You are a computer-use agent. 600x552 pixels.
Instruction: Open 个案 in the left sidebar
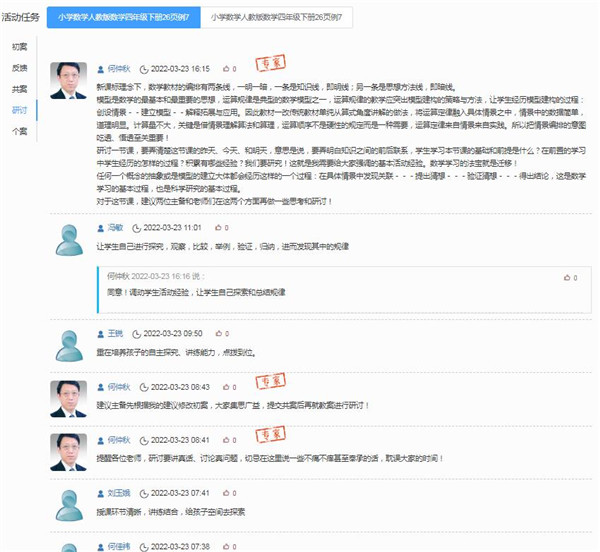coord(20,131)
